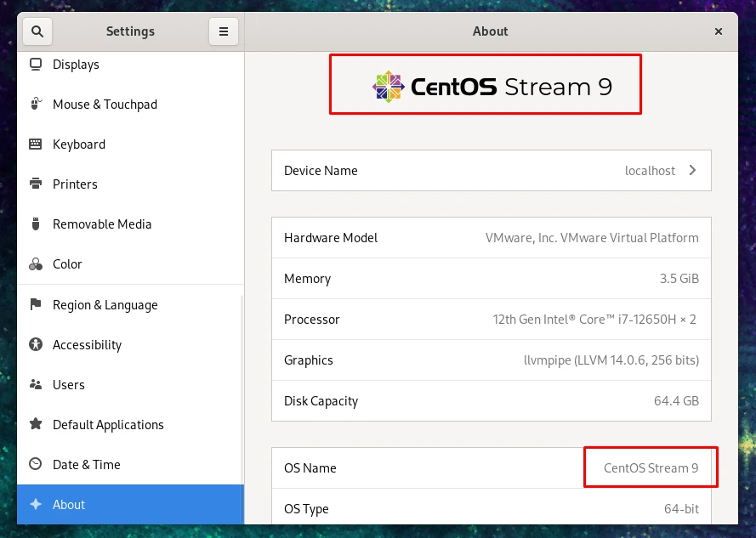The image size is (756, 538).
Task: Open the Settings search button
Action: (37, 31)
